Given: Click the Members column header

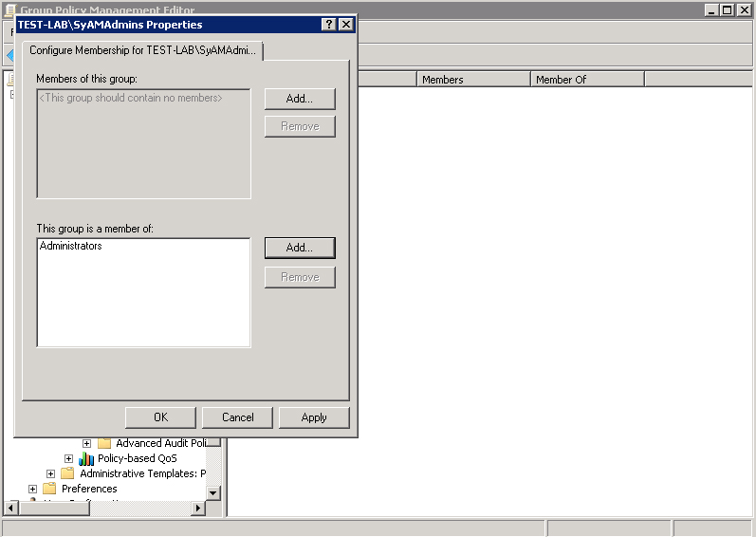Looking at the screenshot, I should (x=473, y=80).
